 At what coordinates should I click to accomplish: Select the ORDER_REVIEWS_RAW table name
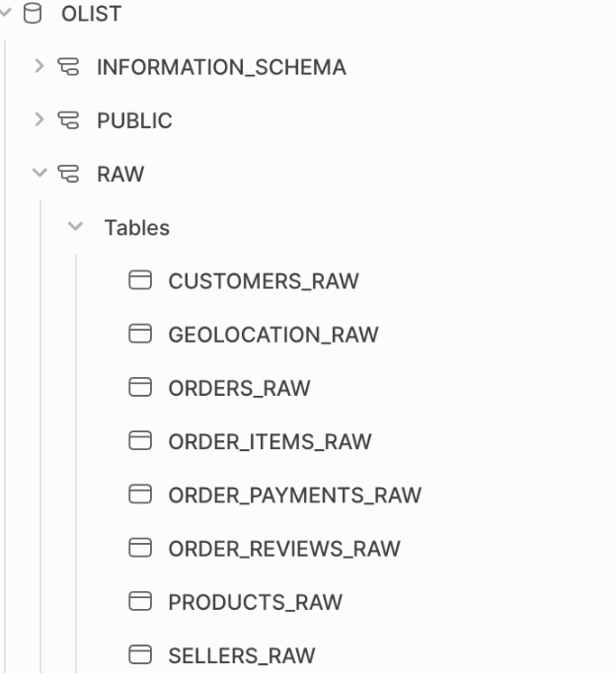pyautogui.click(x=284, y=549)
